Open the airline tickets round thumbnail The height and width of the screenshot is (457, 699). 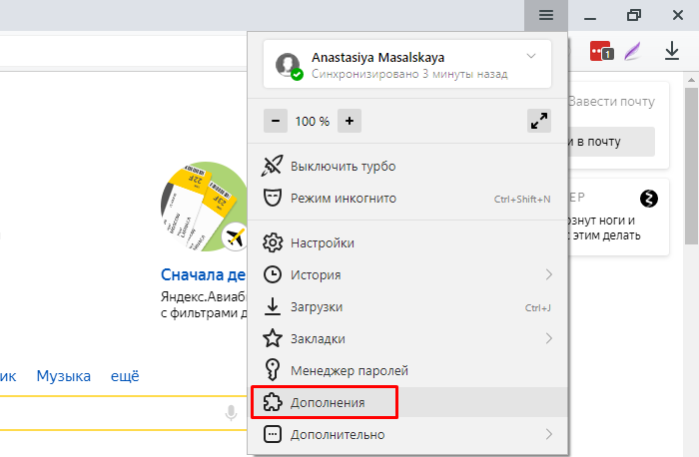204,206
